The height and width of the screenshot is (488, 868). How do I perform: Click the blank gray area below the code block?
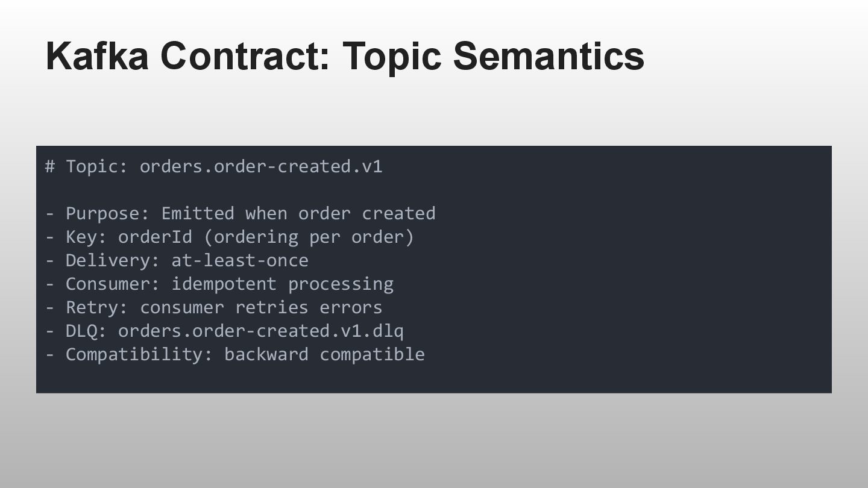tap(434, 440)
